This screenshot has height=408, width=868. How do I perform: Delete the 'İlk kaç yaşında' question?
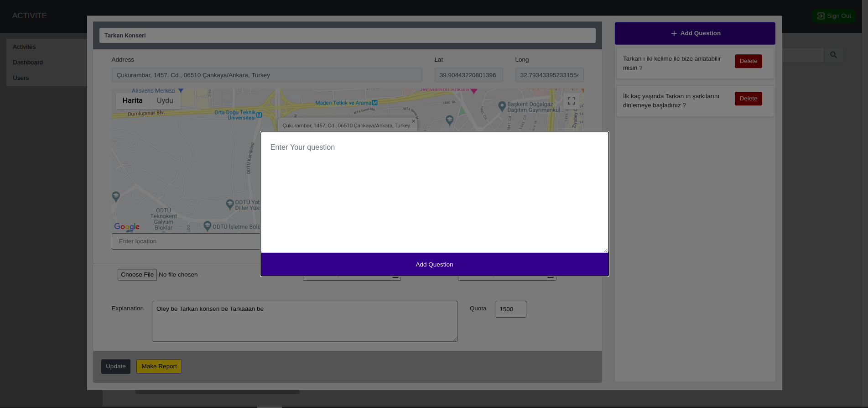click(x=748, y=99)
